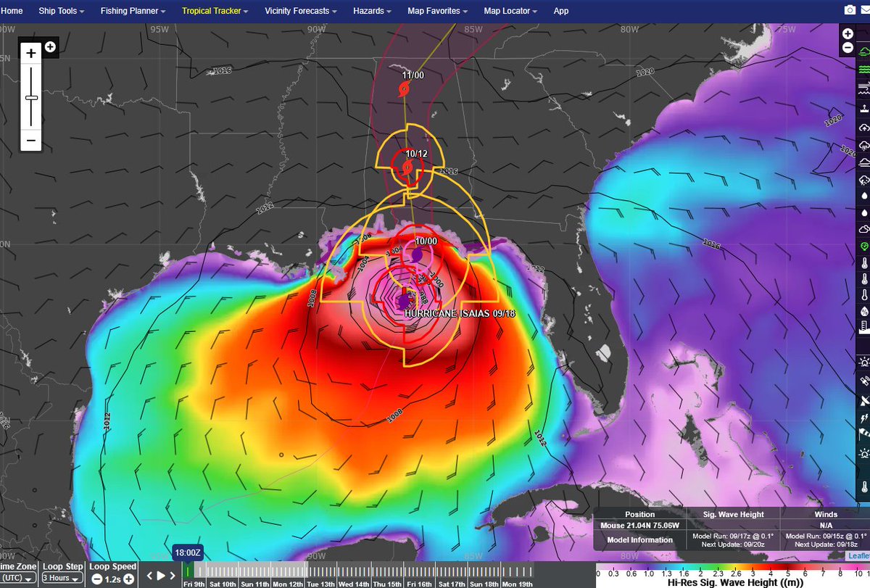
Task: Enable the fog layer icon
Action: [863, 163]
